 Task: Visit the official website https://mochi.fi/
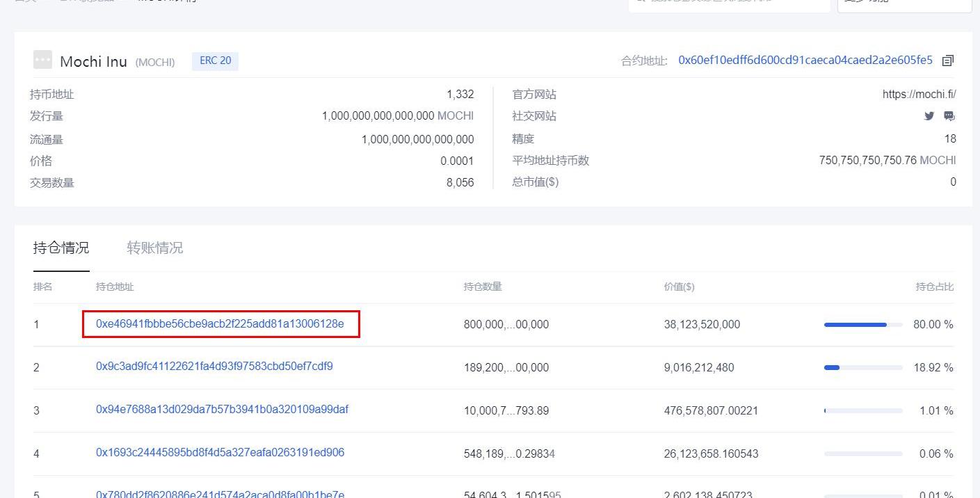(919, 95)
